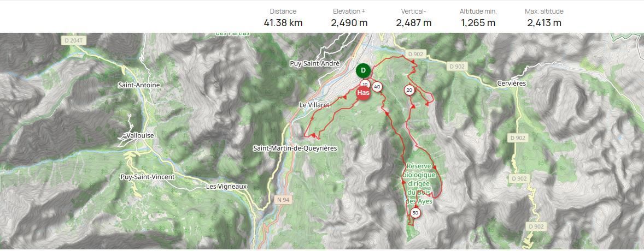Click the Elevation + 2,490 m stat
Screen dimensions: 644x251
tap(349, 17)
